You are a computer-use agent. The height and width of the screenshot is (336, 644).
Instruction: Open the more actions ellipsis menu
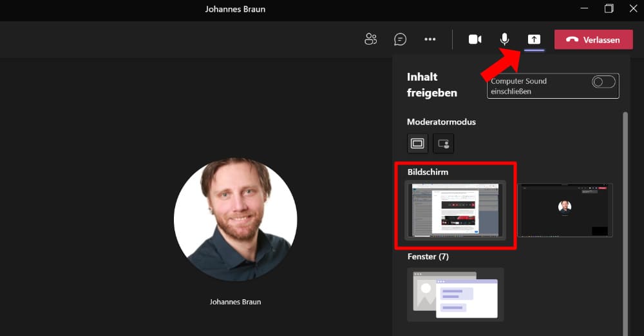(430, 39)
